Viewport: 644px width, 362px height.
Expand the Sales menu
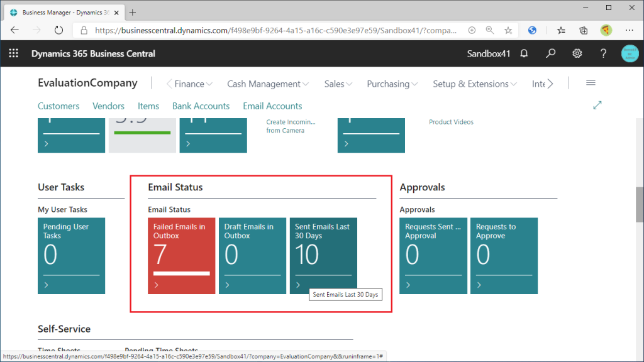coord(338,84)
